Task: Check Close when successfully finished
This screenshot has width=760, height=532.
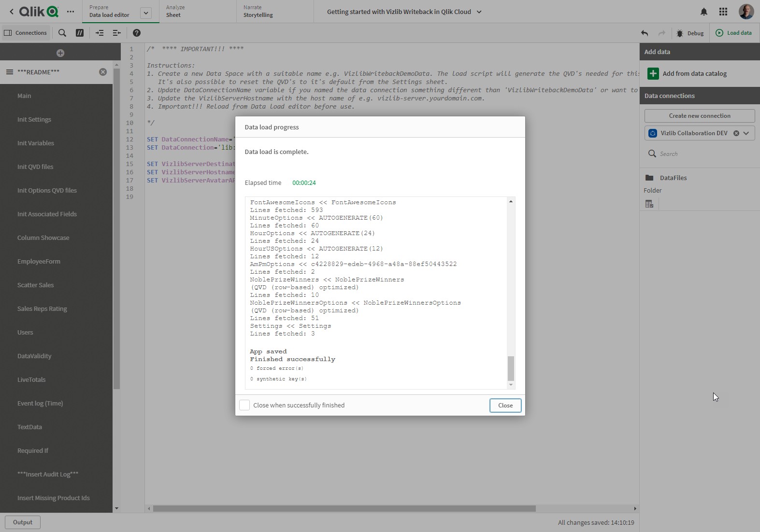Action: [x=244, y=405]
